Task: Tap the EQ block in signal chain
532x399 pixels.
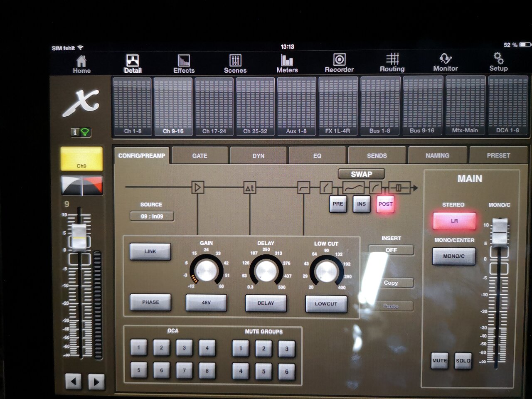Action: [353, 188]
